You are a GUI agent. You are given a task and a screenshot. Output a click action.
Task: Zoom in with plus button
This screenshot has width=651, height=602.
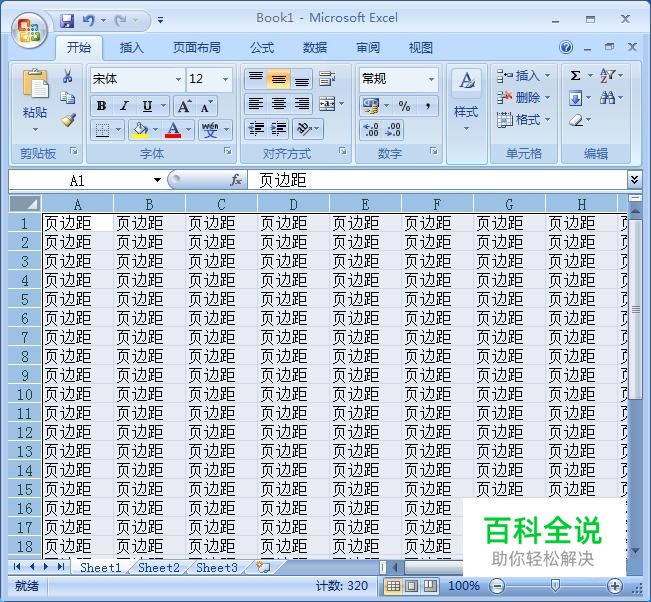click(614, 586)
